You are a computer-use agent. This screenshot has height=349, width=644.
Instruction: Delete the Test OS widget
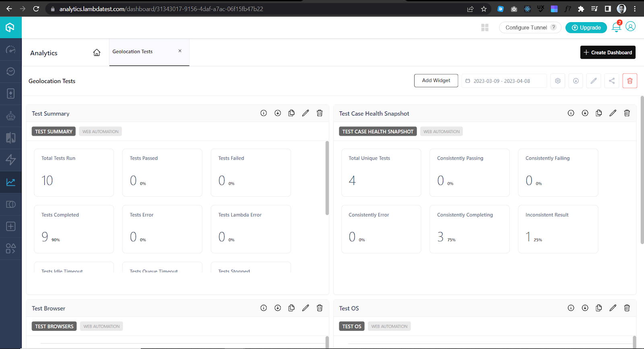[627, 308]
